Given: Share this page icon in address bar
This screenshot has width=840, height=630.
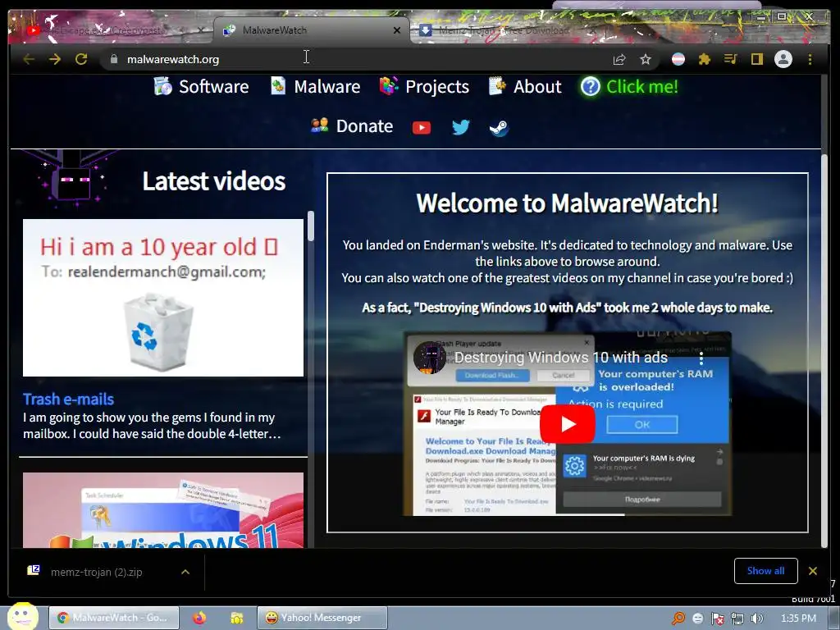Looking at the screenshot, I should pyautogui.click(x=619, y=59).
